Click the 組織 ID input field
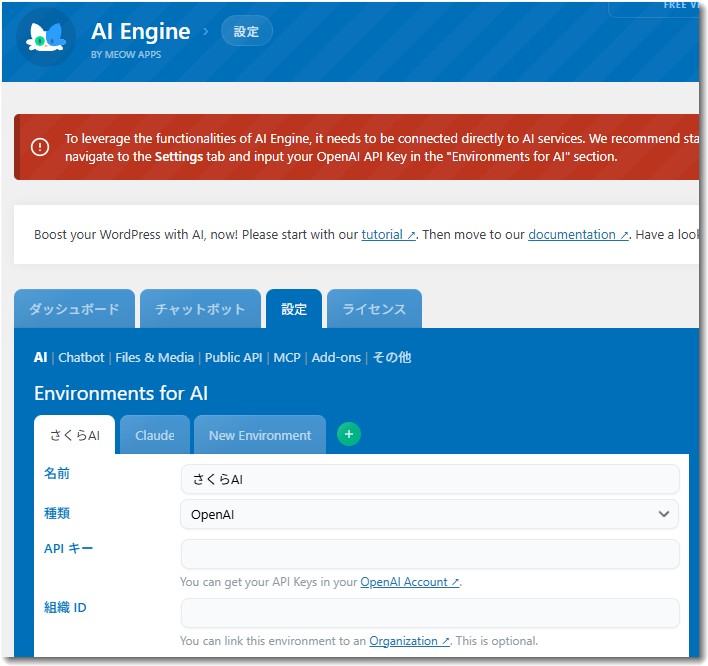The height and width of the screenshot is (666, 708). pos(429,613)
